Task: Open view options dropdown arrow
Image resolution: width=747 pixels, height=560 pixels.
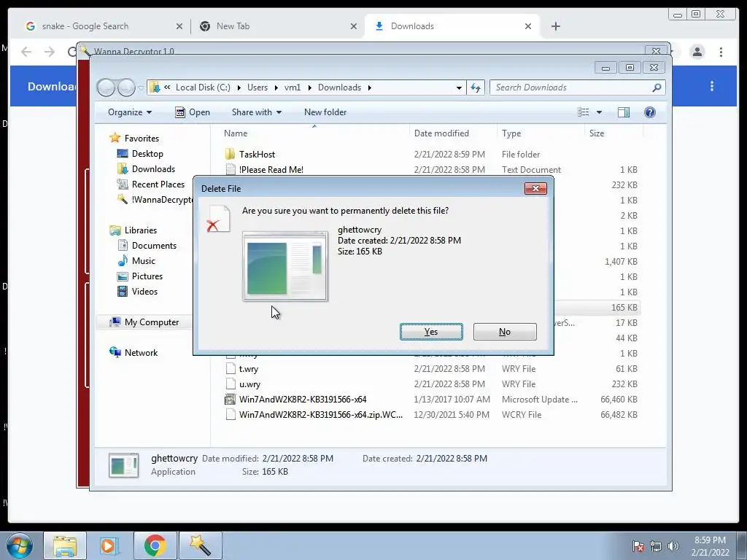Action: pos(600,112)
